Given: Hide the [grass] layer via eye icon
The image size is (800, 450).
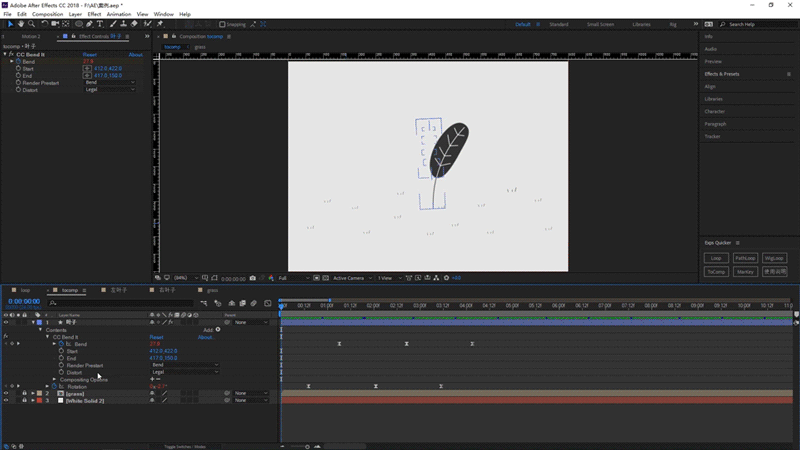Looking at the screenshot, I should coord(6,393).
